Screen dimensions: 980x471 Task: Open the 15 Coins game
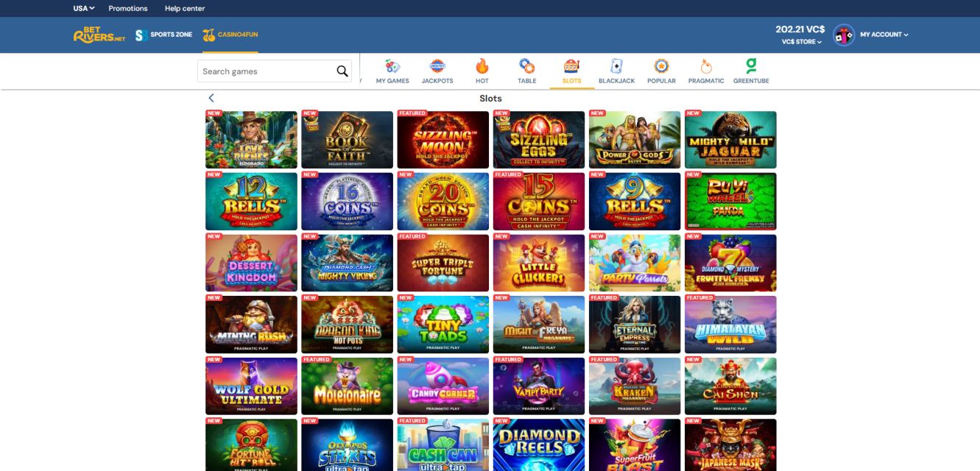click(x=539, y=201)
